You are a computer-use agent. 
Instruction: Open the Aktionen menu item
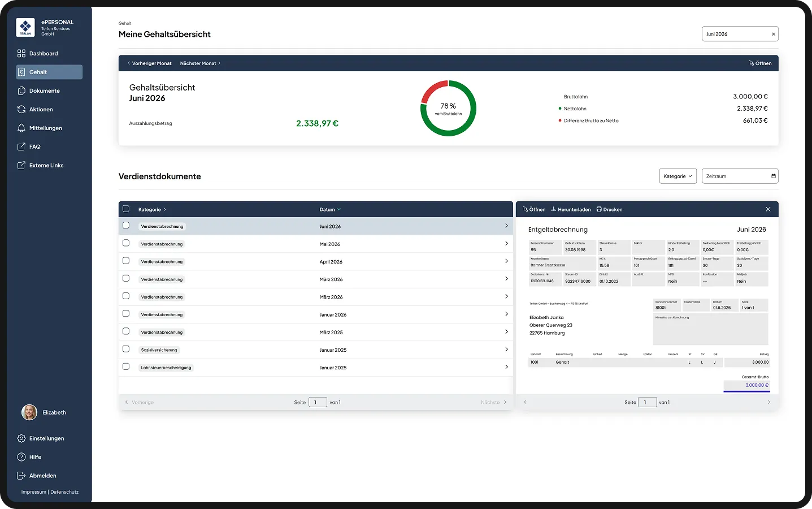(49, 109)
